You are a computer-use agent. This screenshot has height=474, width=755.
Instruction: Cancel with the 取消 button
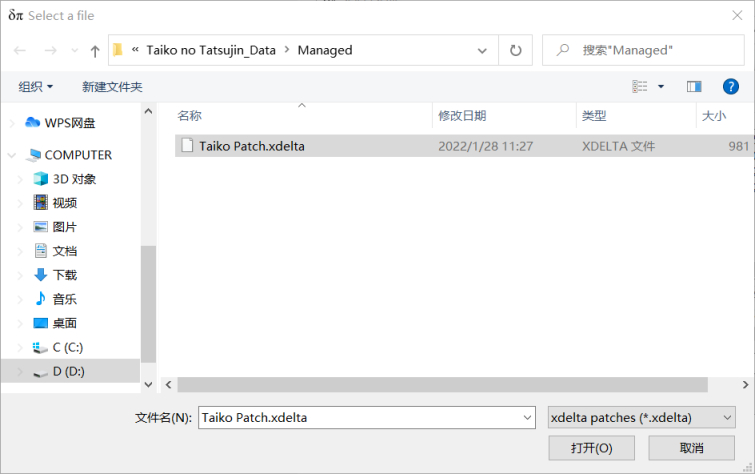tap(691, 448)
